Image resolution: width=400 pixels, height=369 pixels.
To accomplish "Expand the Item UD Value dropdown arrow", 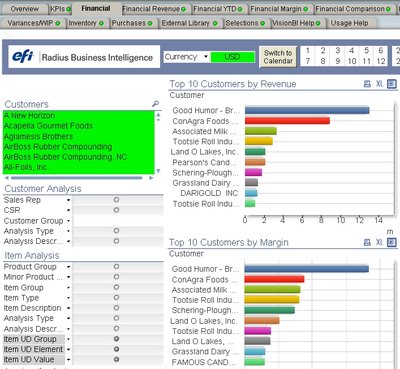I will click(68, 360).
